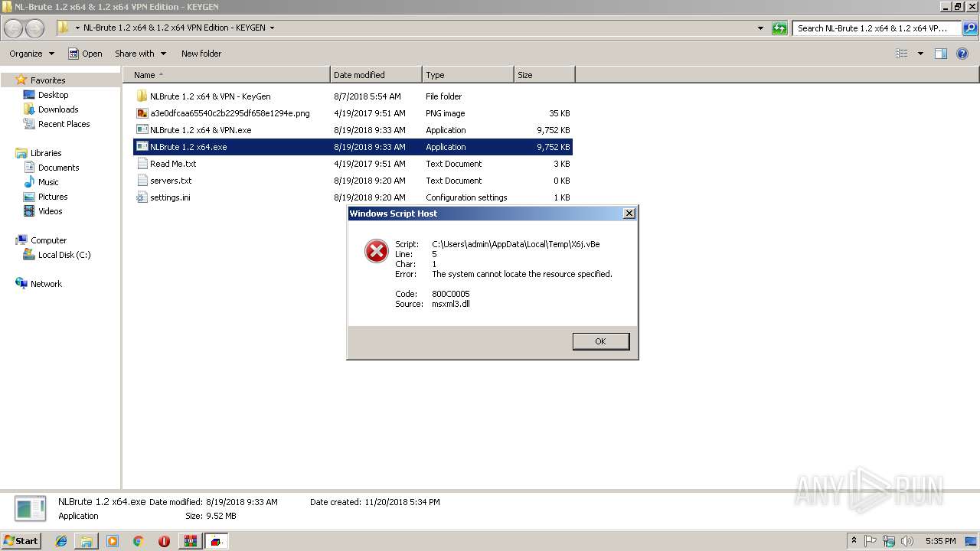980x551 pixels.
Task: Click the Start button
Action: tap(21, 541)
